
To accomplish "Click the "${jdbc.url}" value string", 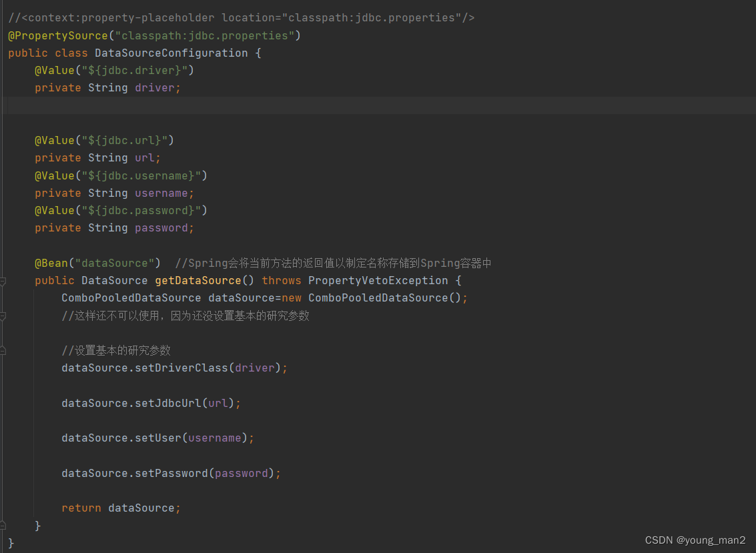I will (124, 140).
